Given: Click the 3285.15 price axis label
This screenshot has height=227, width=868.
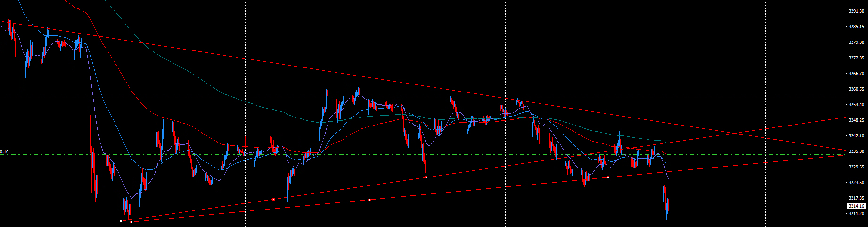Looking at the screenshot, I should 856,26.
